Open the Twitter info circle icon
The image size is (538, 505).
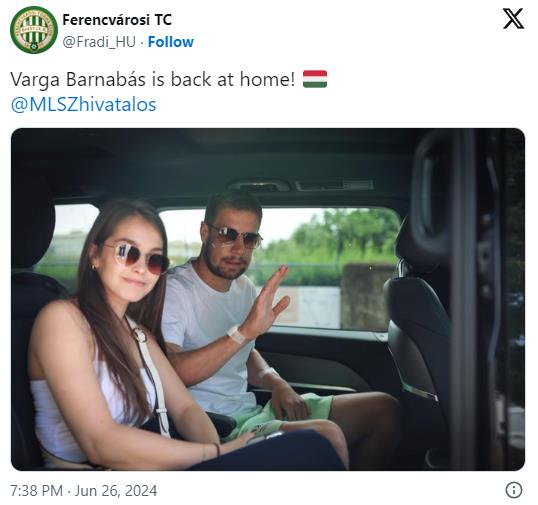click(514, 490)
